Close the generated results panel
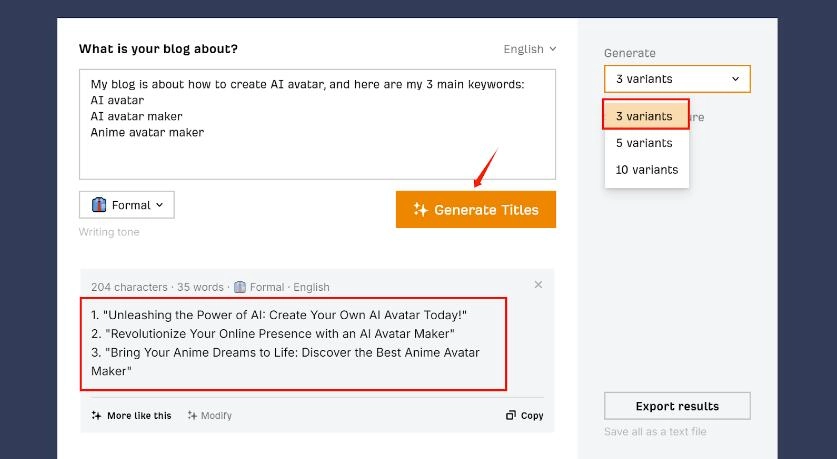837x459 pixels. tap(538, 285)
